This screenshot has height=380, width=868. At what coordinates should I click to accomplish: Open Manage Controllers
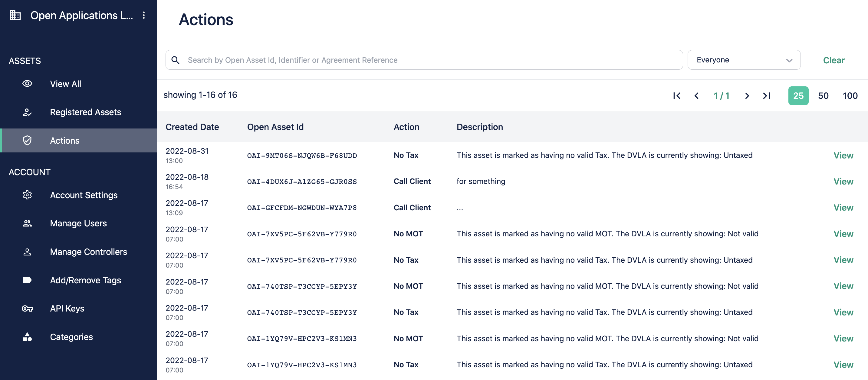tap(78, 252)
